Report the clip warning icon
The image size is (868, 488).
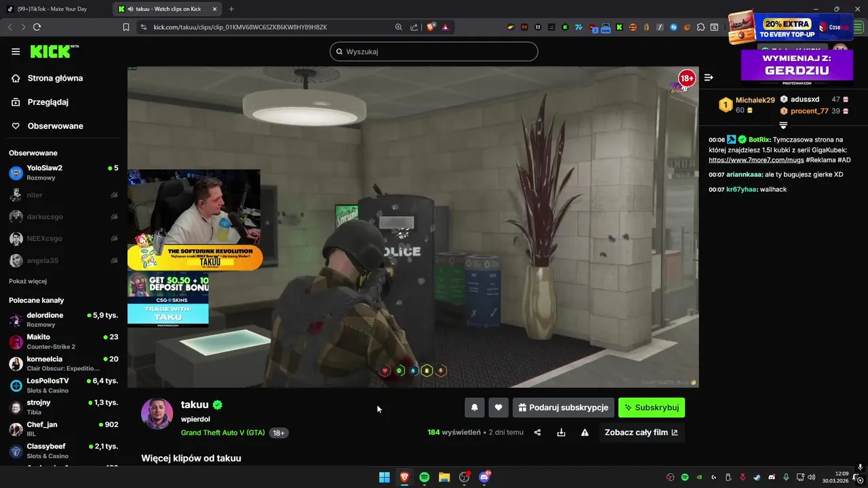(x=585, y=432)
